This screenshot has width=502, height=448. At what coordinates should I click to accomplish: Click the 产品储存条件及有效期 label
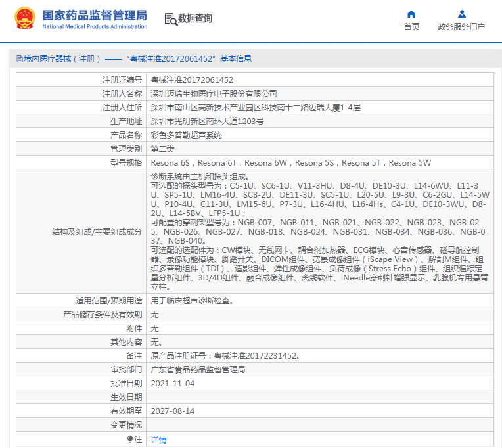[103, 314]
